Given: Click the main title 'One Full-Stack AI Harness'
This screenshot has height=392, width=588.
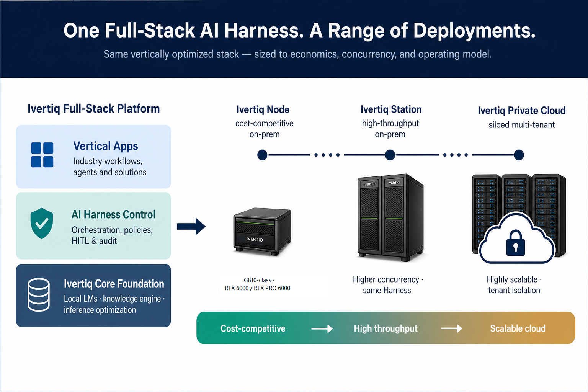Looking at the screenshot, I should point(184,31).
